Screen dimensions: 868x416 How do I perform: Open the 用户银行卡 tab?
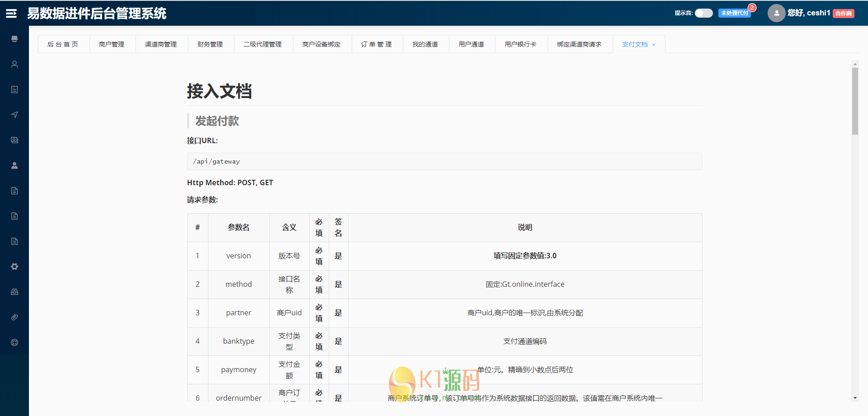pos(520,44)
